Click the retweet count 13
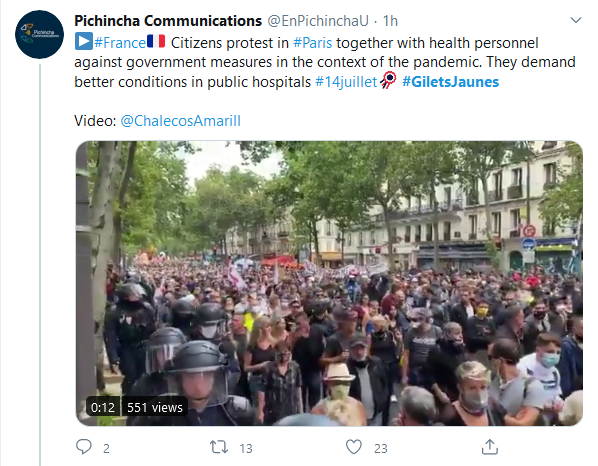The width and height of the screenshot is (598, 466). [246, 448]
